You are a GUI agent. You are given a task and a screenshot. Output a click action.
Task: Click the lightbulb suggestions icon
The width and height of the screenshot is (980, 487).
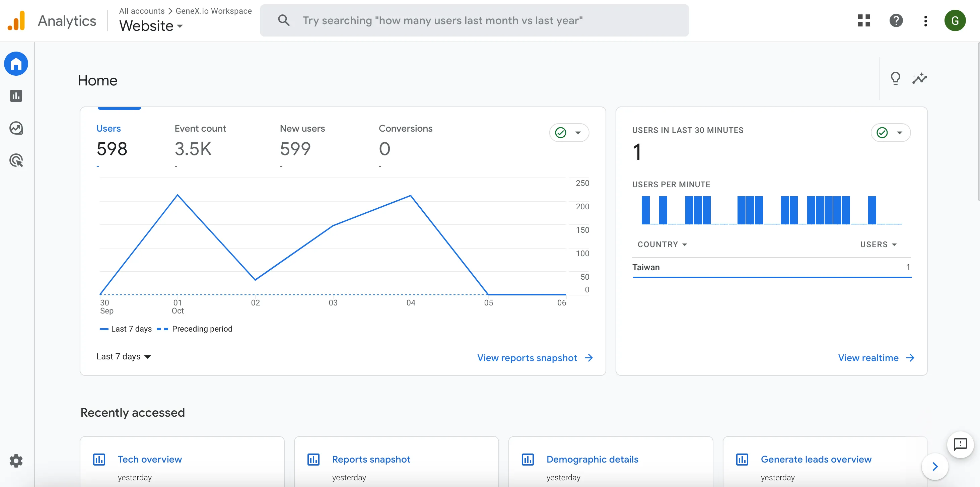[x=895, y=79]
